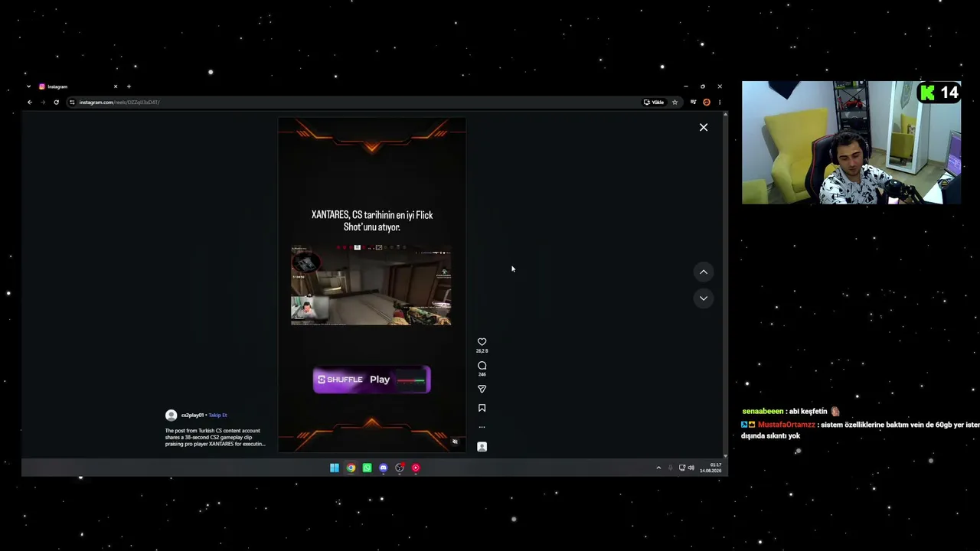Open the Windows Start menu
980x551 pixels.
335,468
